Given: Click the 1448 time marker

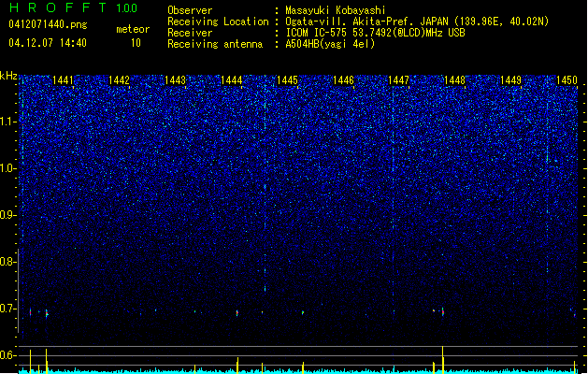Looking at the screenshot, I should (x=455, y=80).
